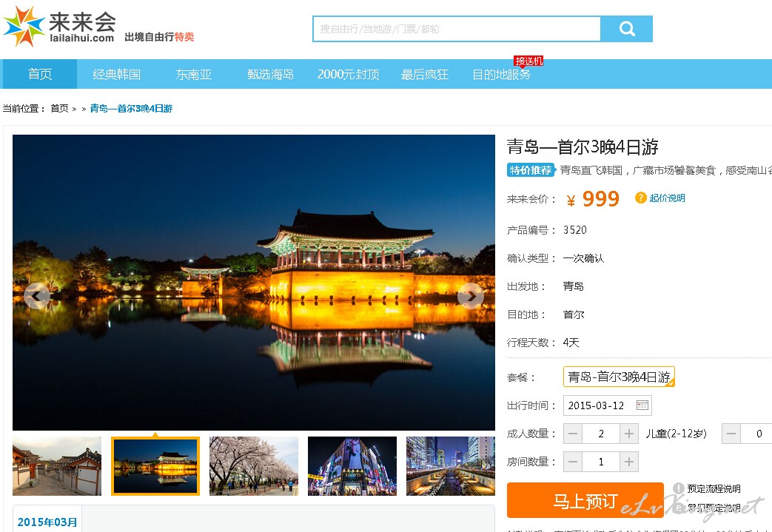Decrease adult quantity with minus button
This screenshot has height=532, width=772.
[x=573, y=434]
